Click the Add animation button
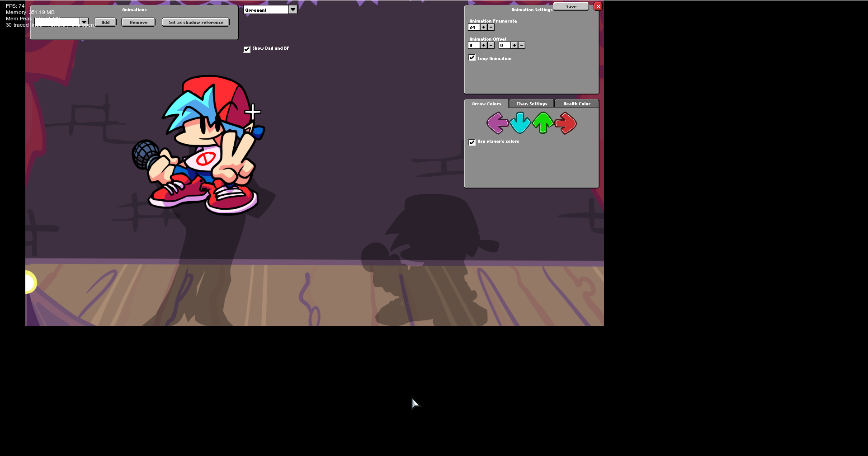This screenshot has height=456, width=868. click(105, 22)
